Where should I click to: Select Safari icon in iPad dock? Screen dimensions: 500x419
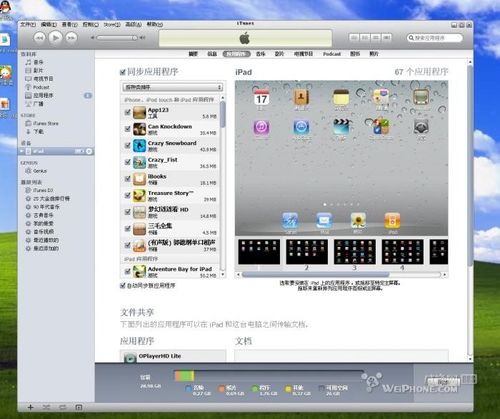coord(290,221)
